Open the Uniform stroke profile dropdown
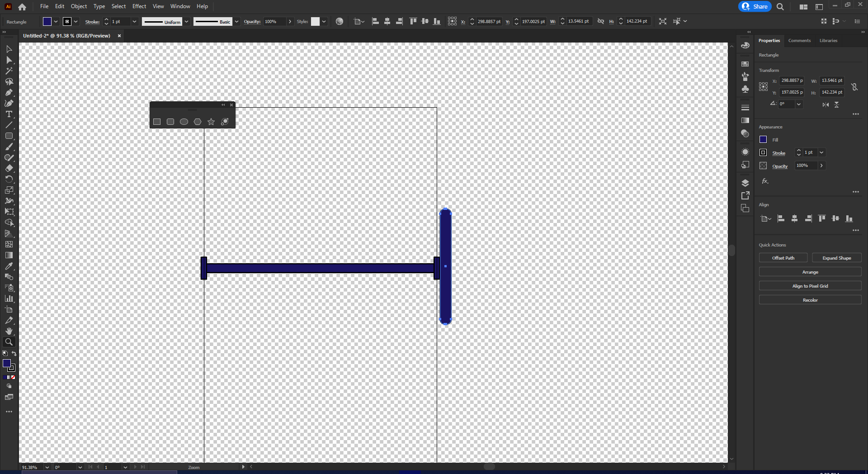Viewport: 868px width, 474px height. (x=187, y=21)
